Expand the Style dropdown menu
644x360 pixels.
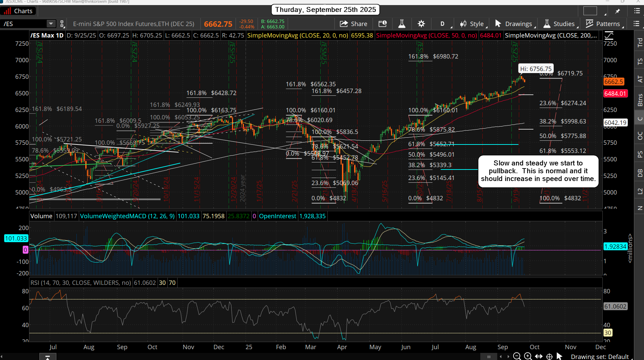click(473, 24)
